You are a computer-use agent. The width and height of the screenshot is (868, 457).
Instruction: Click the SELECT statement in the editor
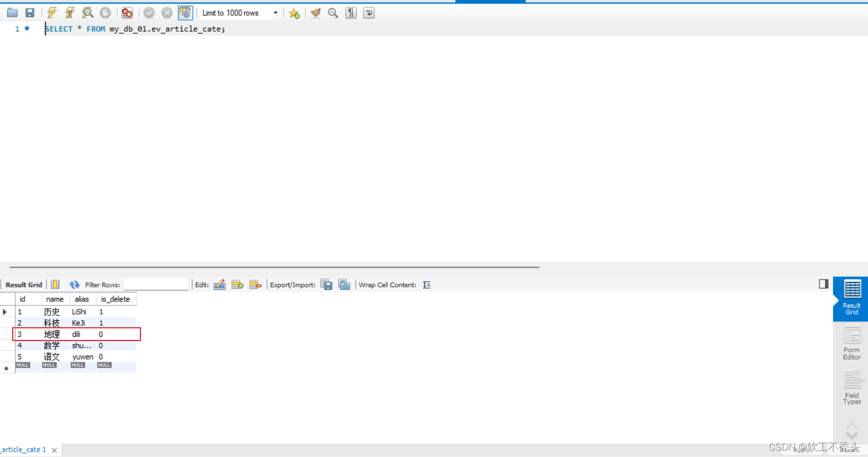tap(135, 29)
